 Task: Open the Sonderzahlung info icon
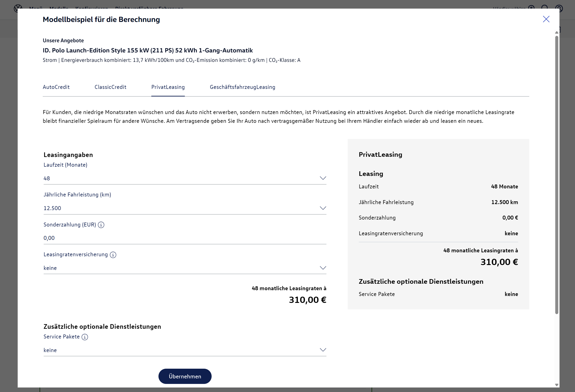click(101, 225)
